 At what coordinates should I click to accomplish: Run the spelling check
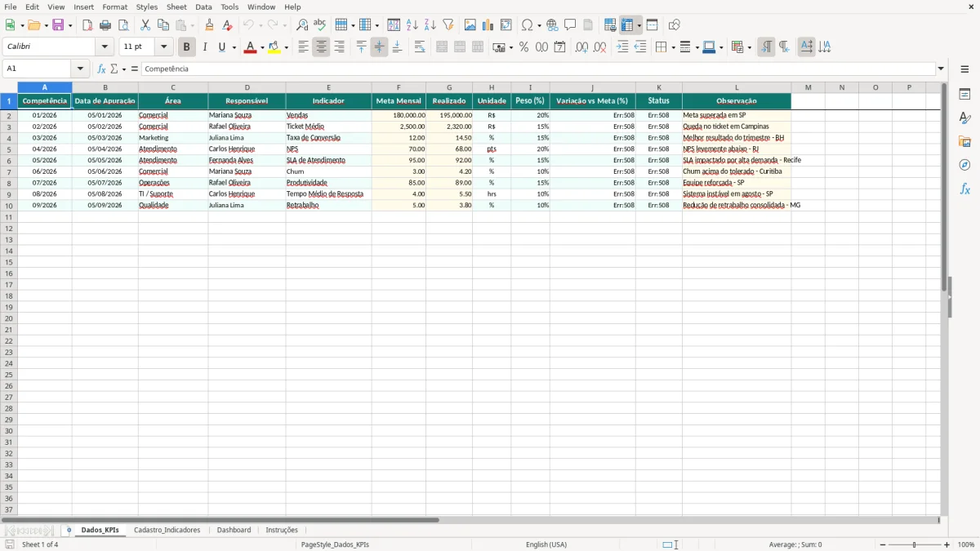[x=320, y=25]
